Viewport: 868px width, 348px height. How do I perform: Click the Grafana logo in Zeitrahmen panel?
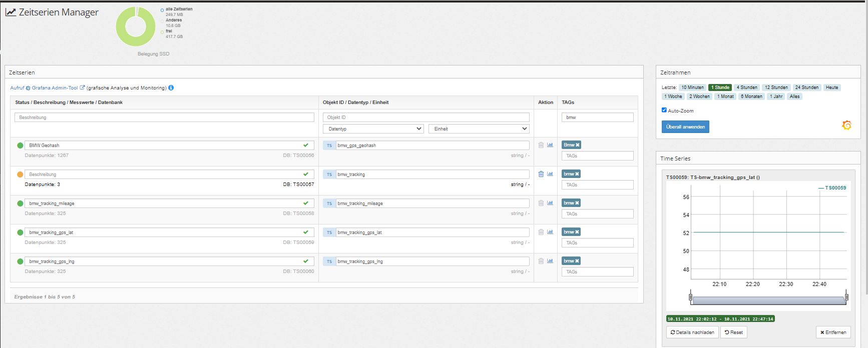click(846, 125)
